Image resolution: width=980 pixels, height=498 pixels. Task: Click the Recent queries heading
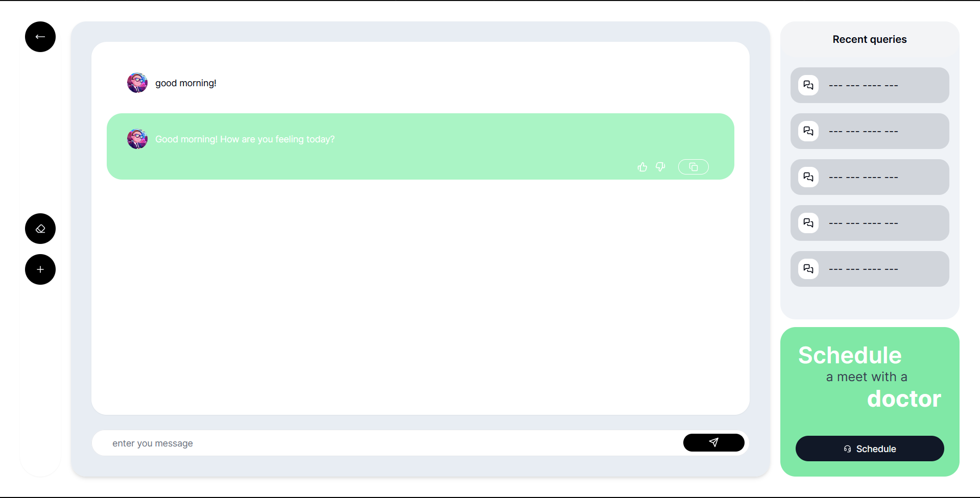coord(870,39)
